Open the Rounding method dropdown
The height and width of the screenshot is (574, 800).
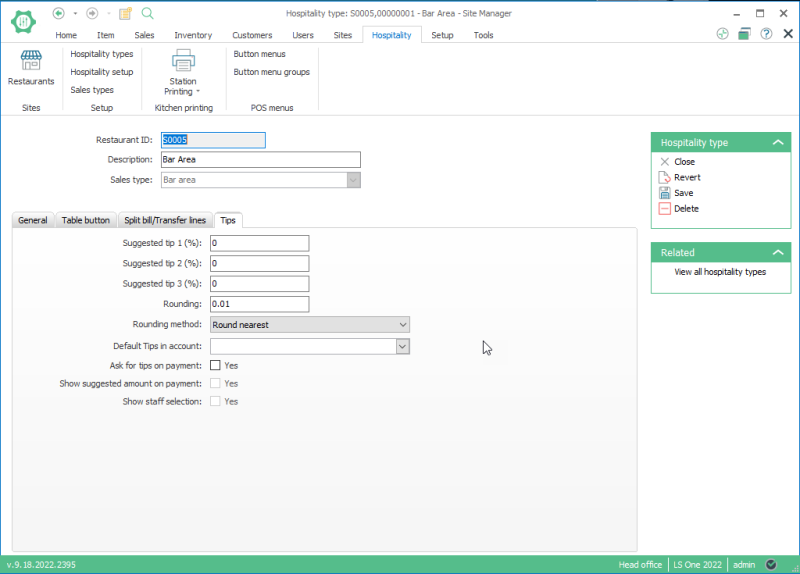point(310,325)
